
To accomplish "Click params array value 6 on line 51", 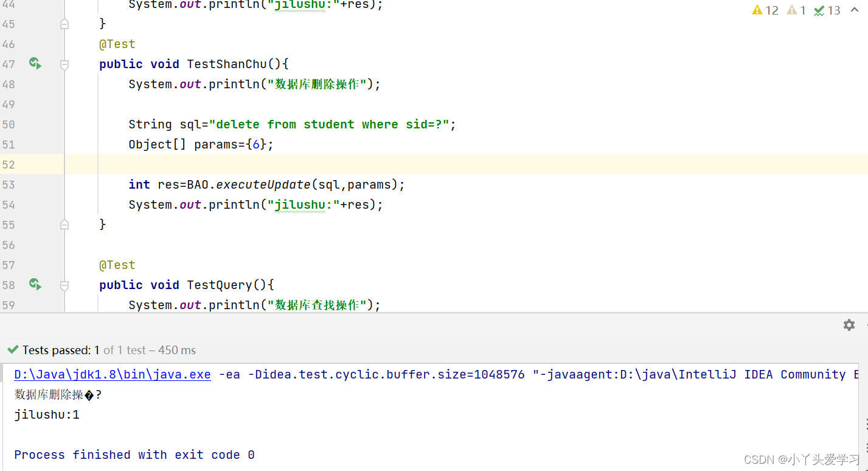I will pos(256,144).
